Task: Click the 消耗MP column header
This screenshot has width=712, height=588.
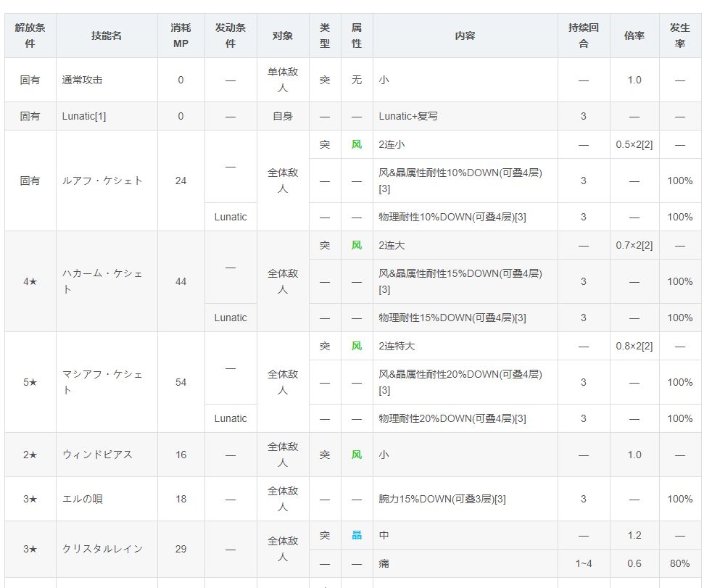Action: 181,36
